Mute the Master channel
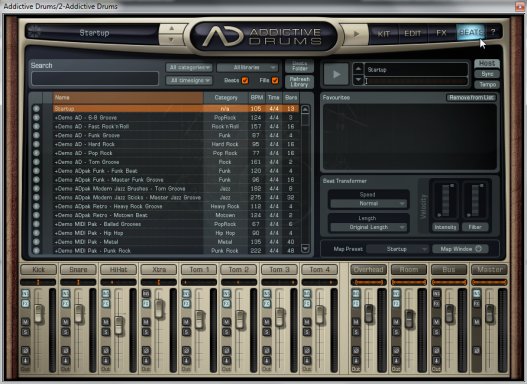Image resolution: width=527 pixels, height=384 pixels. coord(476,322)
